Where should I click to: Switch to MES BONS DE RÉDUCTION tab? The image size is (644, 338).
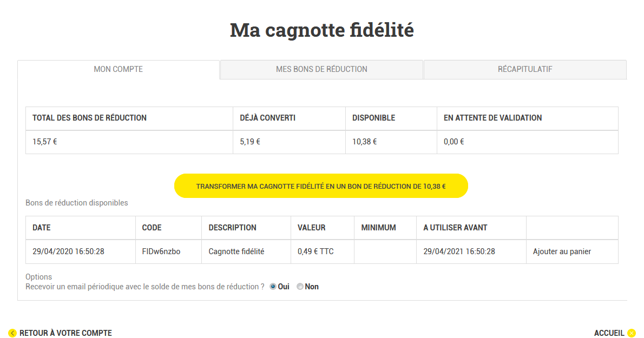pyautogui.click(x=321, y=69)
